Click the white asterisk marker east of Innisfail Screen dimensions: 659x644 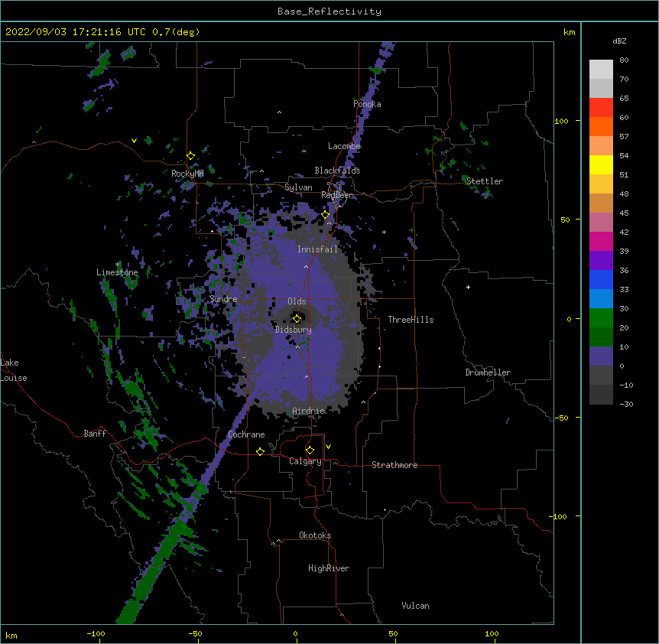384,232
